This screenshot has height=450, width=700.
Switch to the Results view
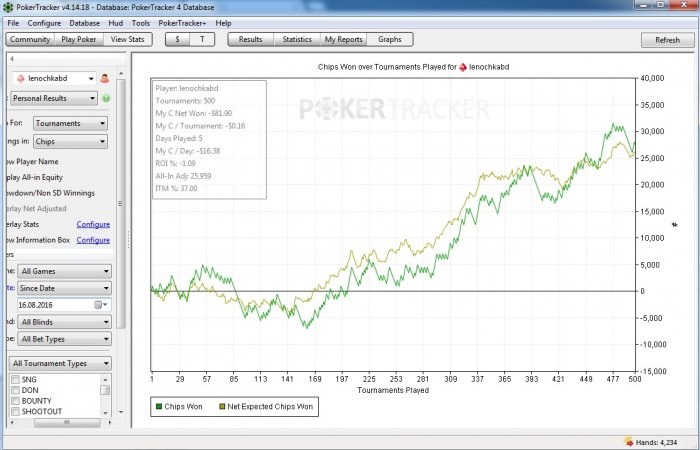click(x=250, y=39)
